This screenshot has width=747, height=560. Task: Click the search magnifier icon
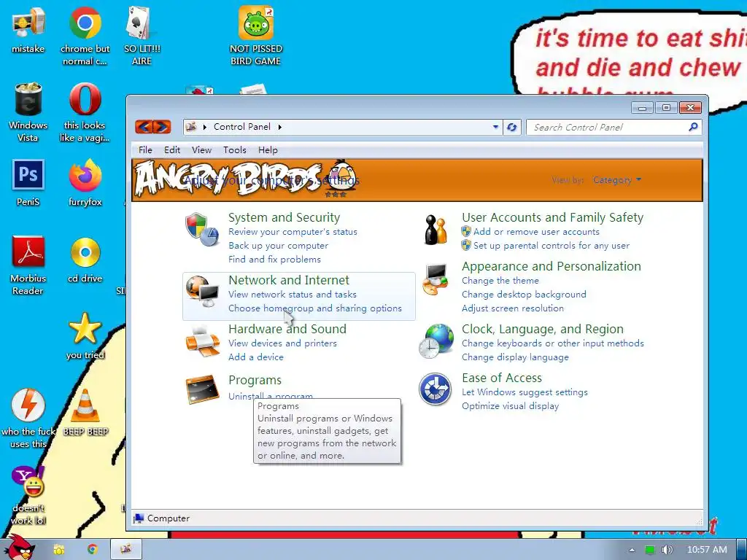693,127
